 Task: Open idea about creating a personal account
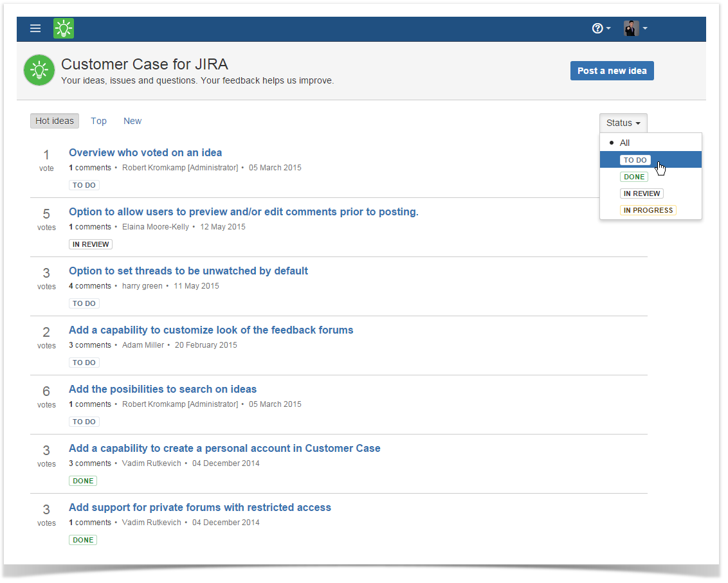pos(224,449)
